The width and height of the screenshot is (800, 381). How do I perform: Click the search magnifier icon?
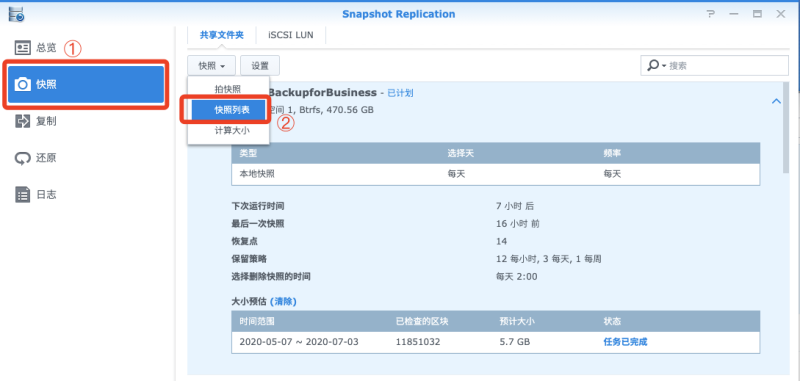tap(653, 66)
